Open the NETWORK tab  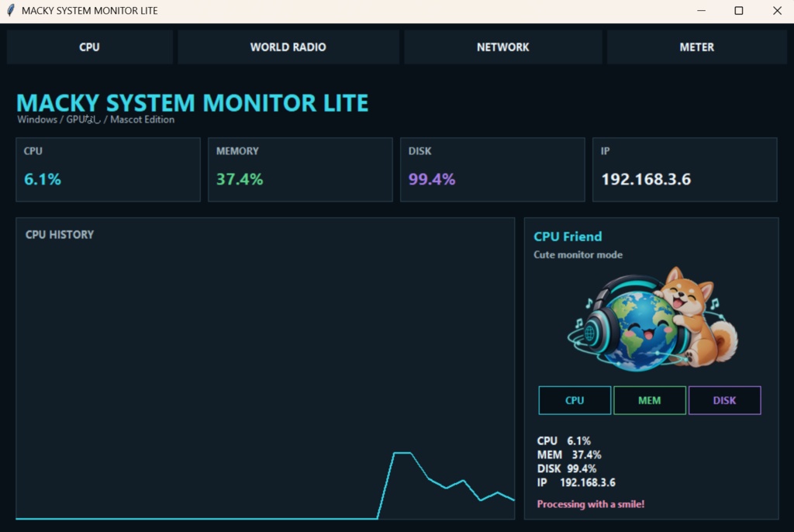coord(502,47)
